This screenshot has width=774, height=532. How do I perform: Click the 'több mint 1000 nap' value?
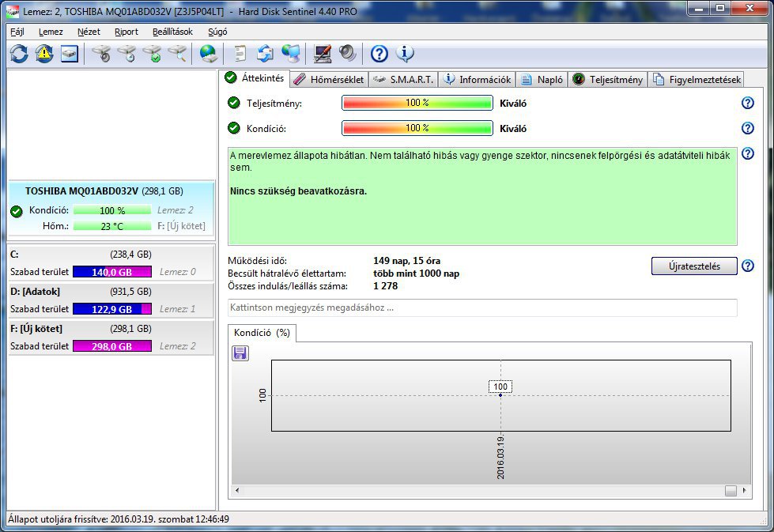pyautogui.click(x=416, y=274)
